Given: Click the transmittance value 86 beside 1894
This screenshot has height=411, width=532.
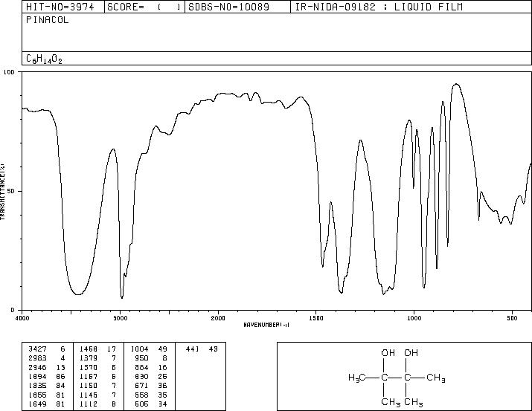Looking at the screenshot, I should tap(60, 376).
